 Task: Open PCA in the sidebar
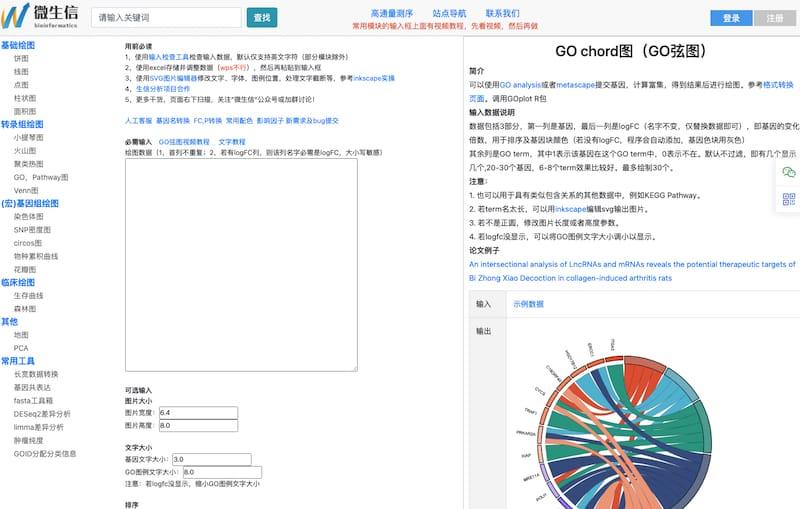tap(21, 348)
